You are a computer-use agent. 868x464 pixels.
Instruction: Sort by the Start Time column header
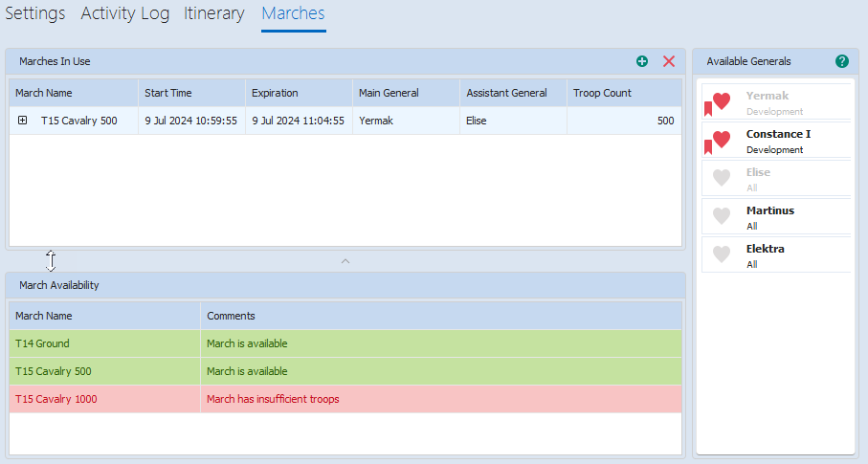[168, 93]
